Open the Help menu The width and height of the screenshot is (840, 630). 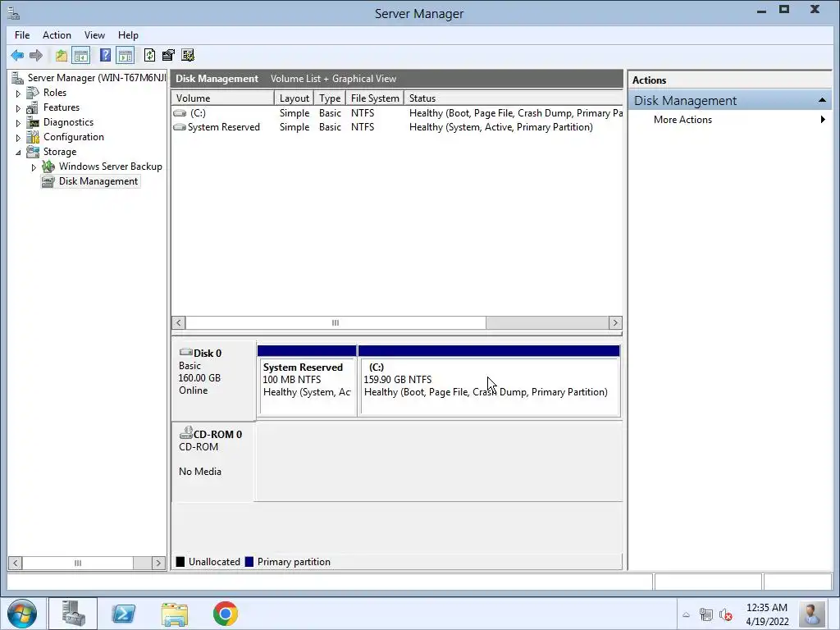click(x=128, y=34)
